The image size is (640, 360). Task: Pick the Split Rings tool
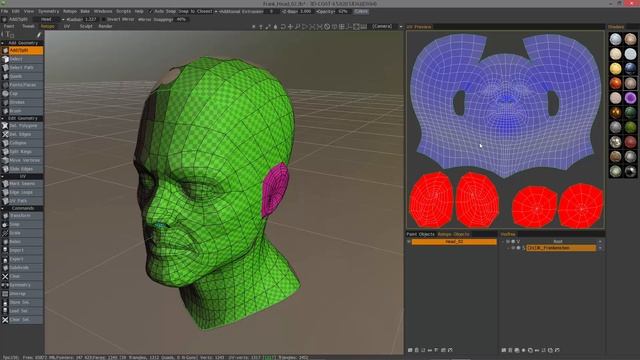pos(22,151)
